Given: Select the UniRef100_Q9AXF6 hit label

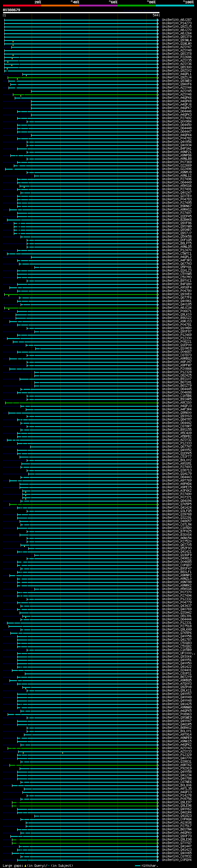Looking at the screenshot, I should [x=177, y=84].
